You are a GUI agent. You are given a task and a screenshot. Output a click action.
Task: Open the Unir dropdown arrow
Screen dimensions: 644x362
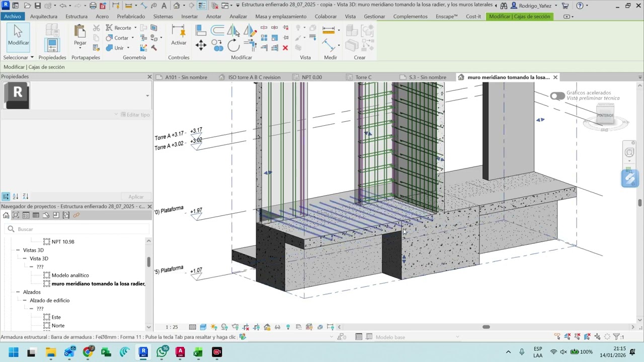128,48
